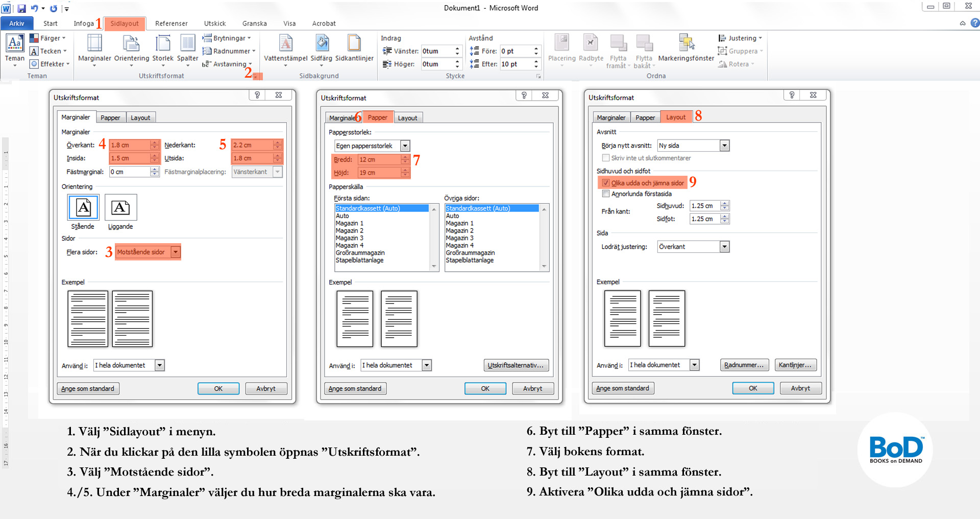Open the Färger theme colors menu
This screenshot has width=980, height=519.
coord(47,38)
